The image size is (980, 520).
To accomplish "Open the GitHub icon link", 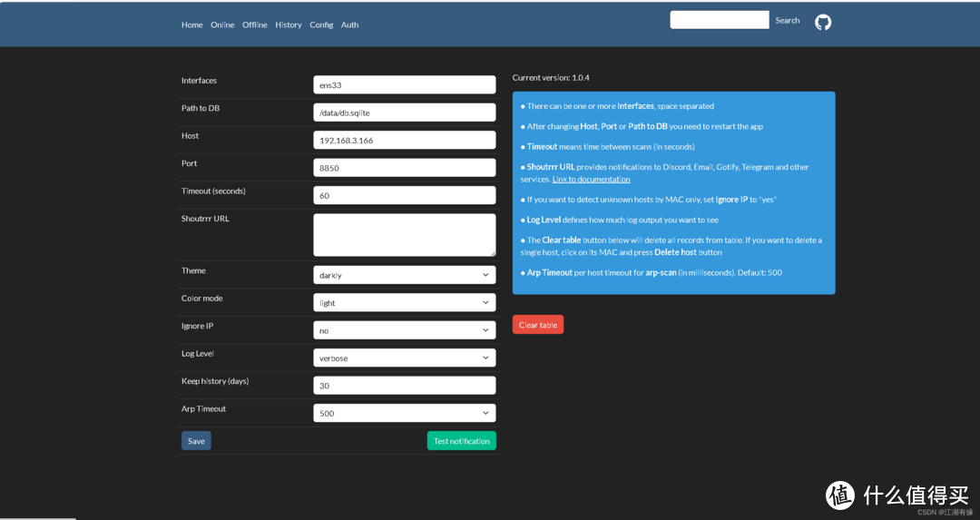I will tap(822, 22).
